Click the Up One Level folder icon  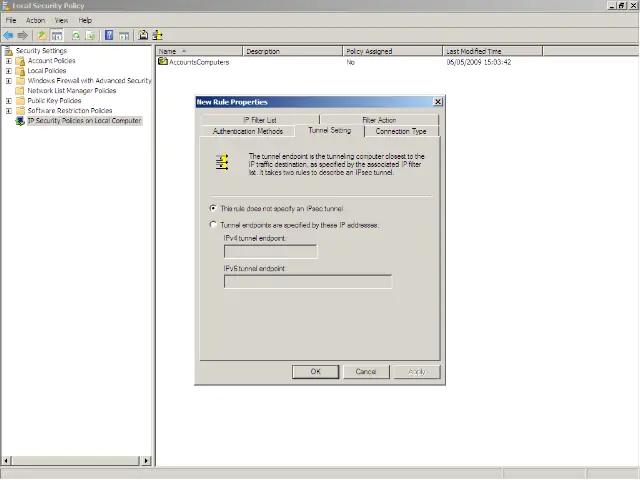pyautogui.click(x=42, y=35)
